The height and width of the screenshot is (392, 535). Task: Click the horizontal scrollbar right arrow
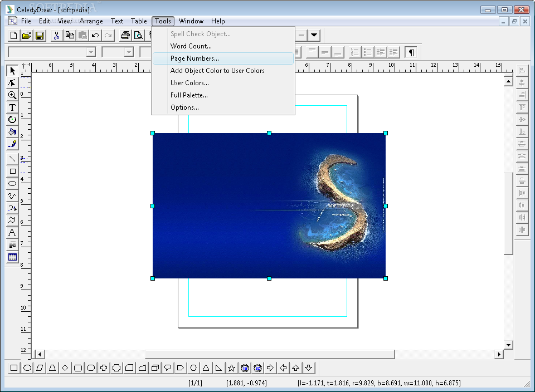[x=499, y=355]
